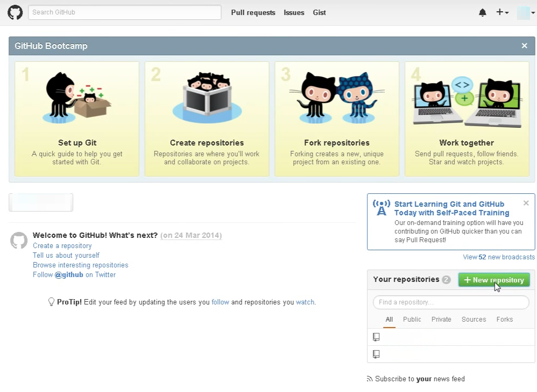Focus the Search GitHub field
This screenshot has width=537, height=392.
125,12
